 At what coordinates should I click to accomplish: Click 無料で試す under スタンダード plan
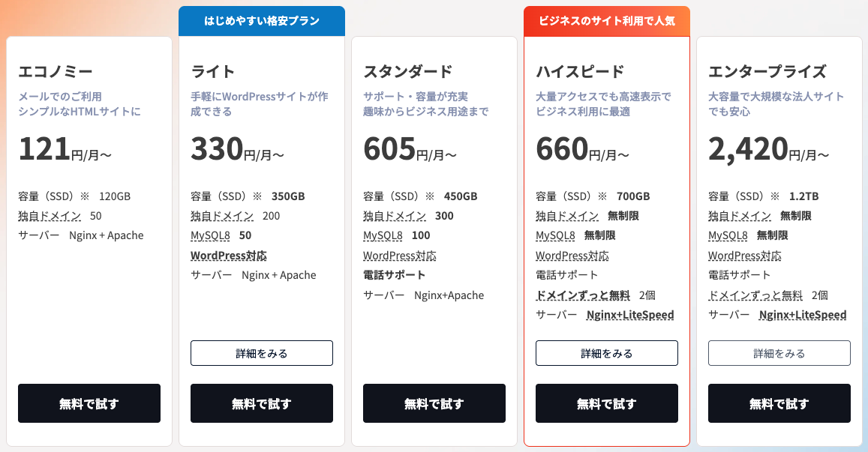pos(434,403)
